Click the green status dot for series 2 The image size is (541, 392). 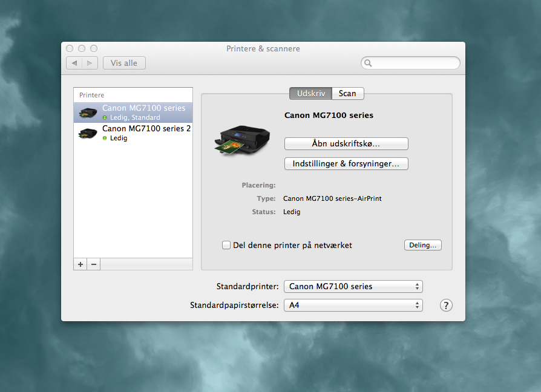click(105, 139)
